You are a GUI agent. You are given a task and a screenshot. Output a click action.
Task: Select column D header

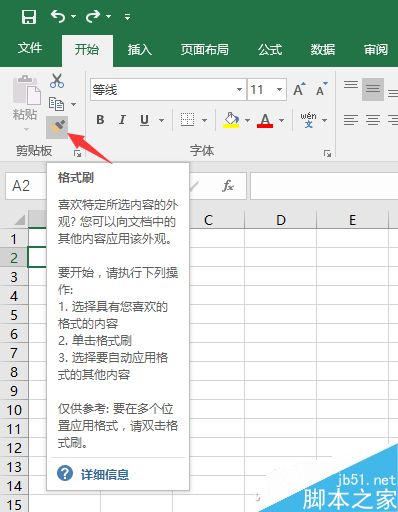(x=281, y=220)
